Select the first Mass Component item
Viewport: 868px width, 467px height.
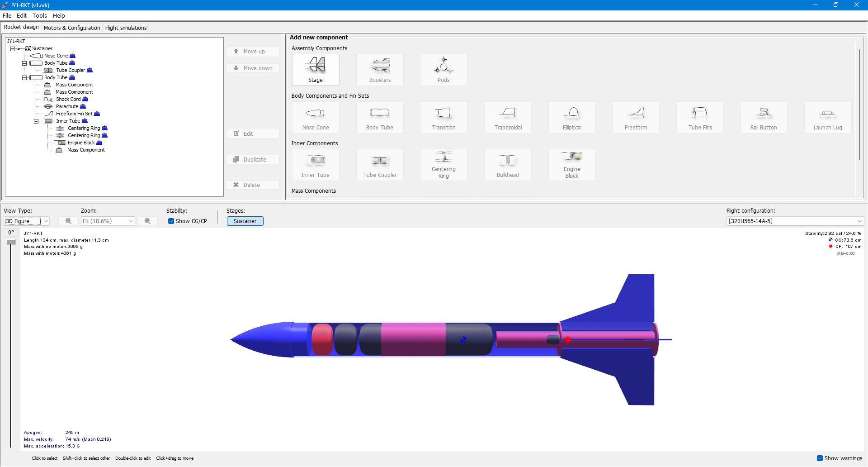pyautogui.click(x=74, y=85)
